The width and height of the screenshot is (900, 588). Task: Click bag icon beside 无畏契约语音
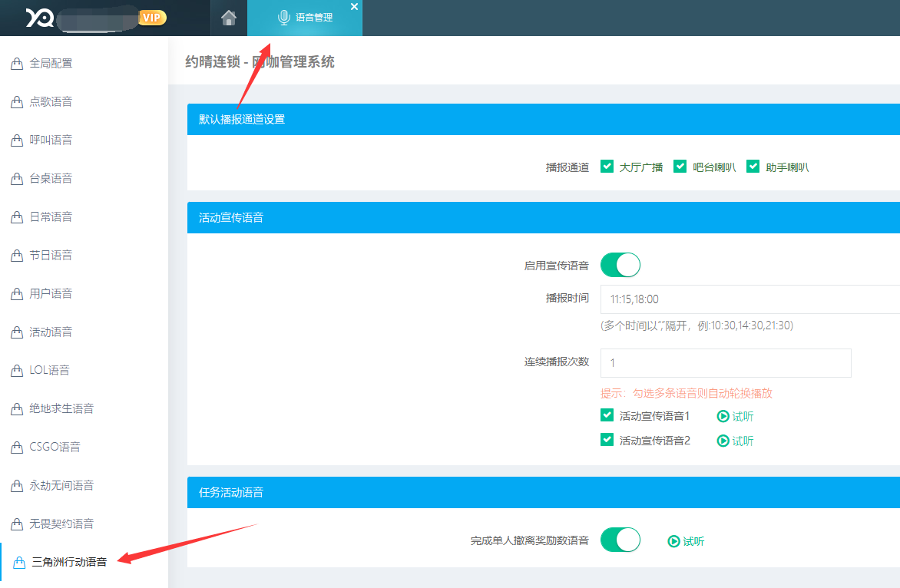coord(17,524)
